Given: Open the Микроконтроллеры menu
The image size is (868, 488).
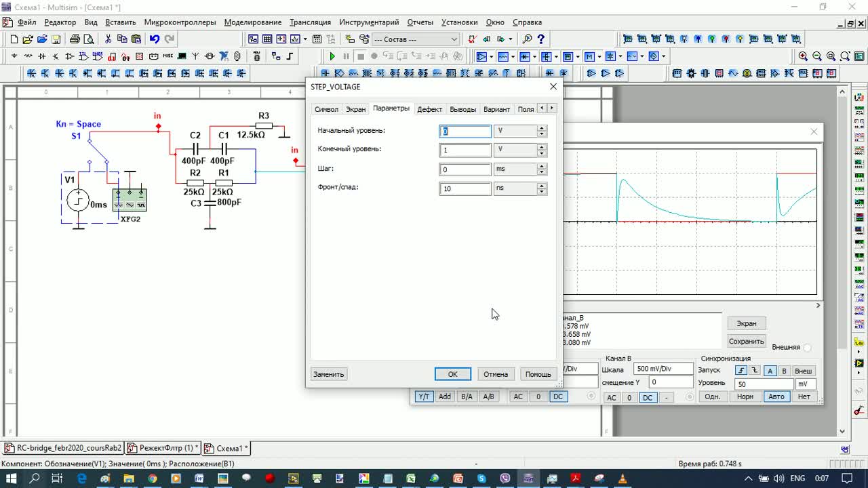Looking at the screenshot, I should pos(180,22).
